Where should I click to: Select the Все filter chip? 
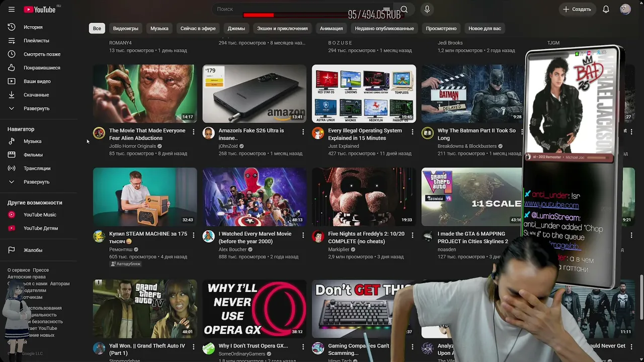(97, 29)
